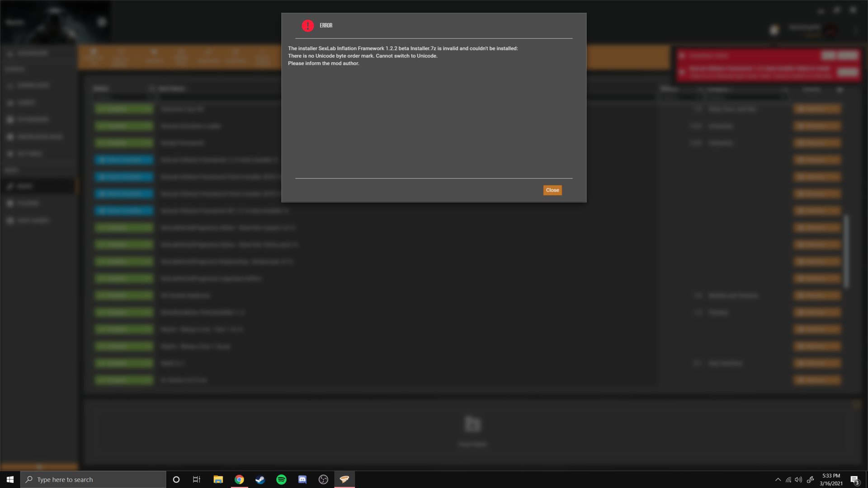Open the Windows Start menu
This screenshot has width=868, height=488.
point(10,479)
